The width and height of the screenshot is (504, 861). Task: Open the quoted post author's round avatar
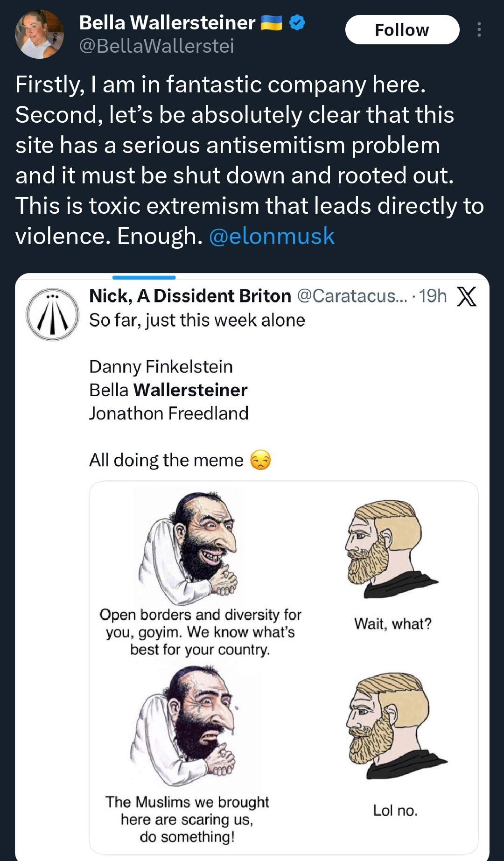click(52, 314)
